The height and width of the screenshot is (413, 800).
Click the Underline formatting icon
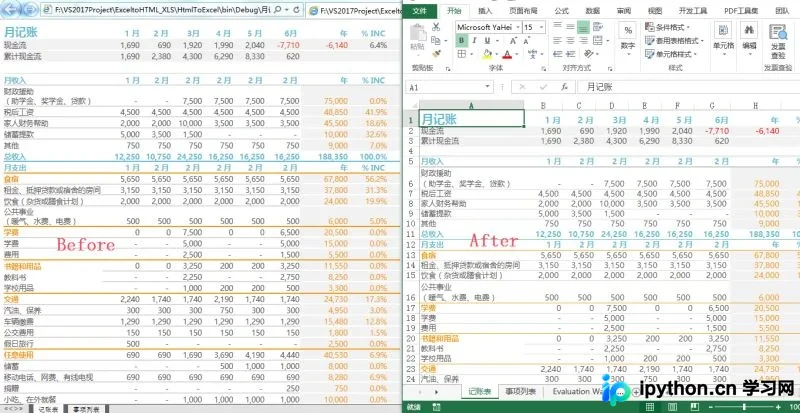tap(487, 41)
